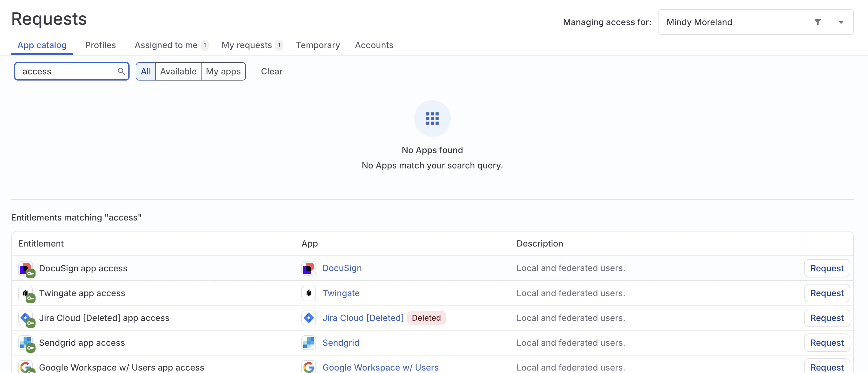Click the DocuSign entitlement key badge icon
Image resolution: width=868 pixels, height=373 pixels.
click(31, 273)
